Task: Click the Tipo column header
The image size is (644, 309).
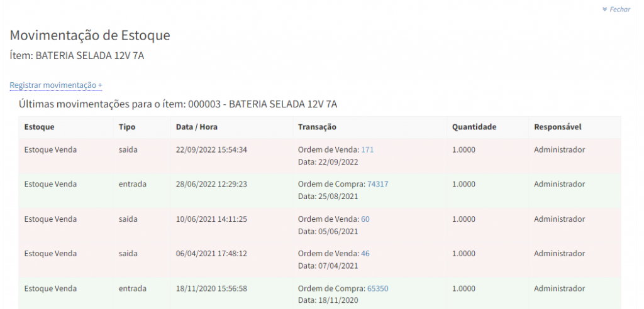Action: tap(126, 127)
